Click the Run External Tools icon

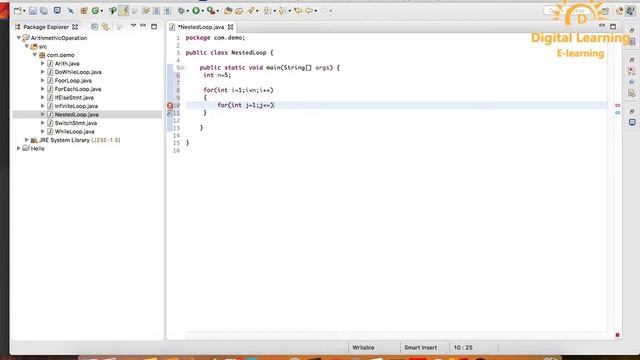[x=211, y=11]
